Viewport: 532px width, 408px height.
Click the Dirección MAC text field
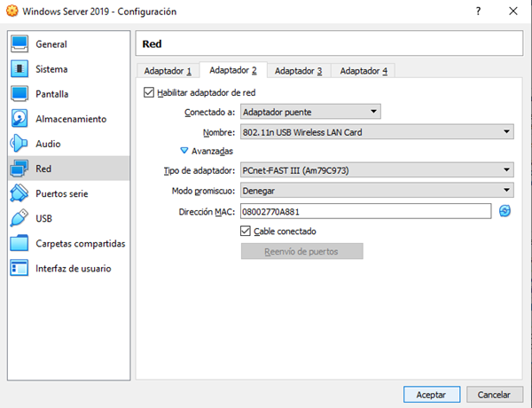364,211
